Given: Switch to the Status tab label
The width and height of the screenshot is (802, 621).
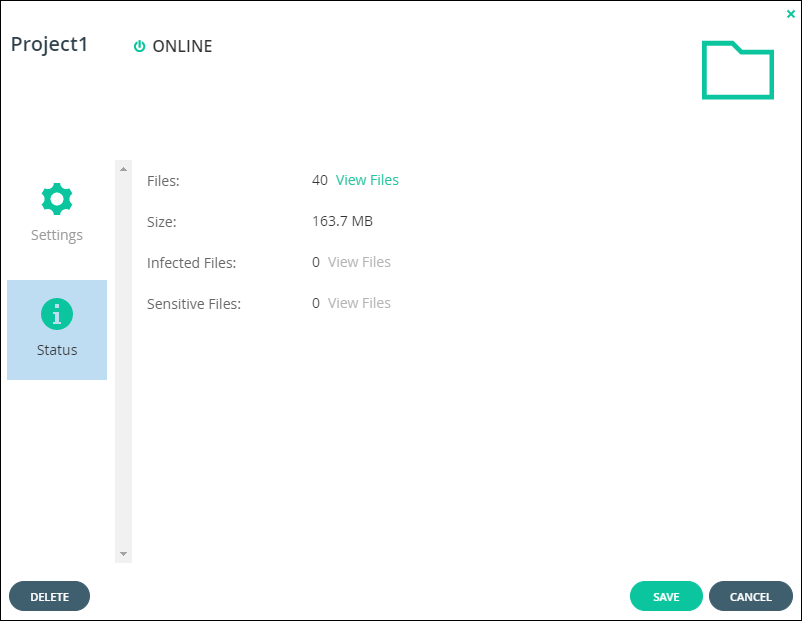Looking at the screenshot, I should pyautogui.click(x=57, y=350).
